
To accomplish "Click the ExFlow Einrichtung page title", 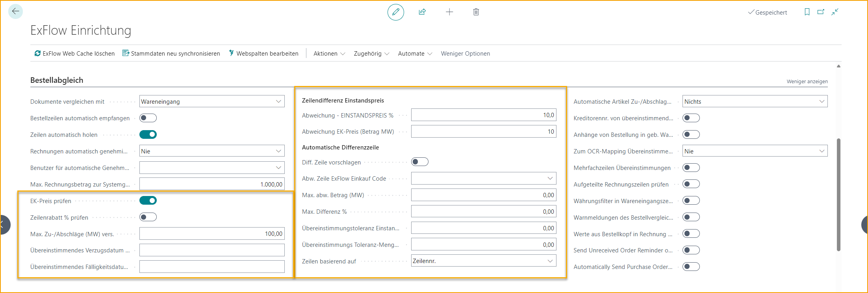I will [81, 30].
